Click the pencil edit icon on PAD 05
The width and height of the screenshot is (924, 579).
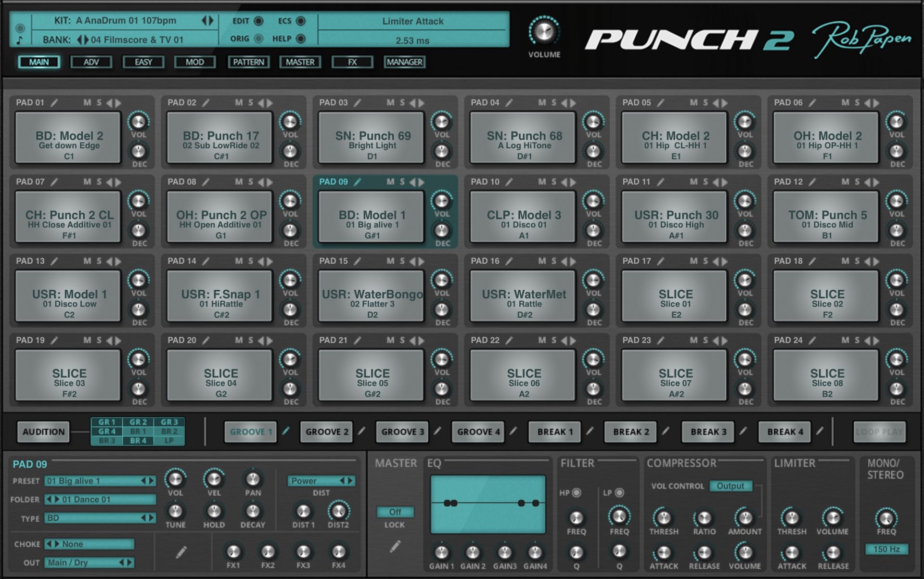661,103
